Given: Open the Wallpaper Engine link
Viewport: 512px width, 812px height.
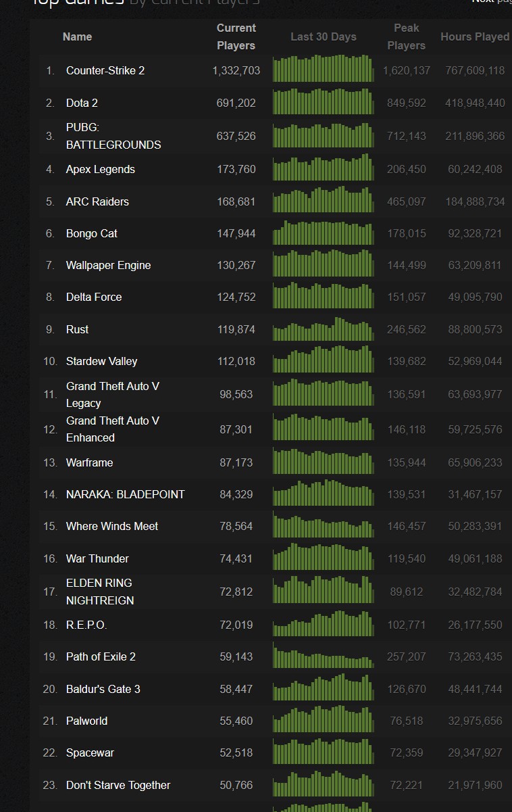Looking at the screenshot, I should (x=109, y=265).
